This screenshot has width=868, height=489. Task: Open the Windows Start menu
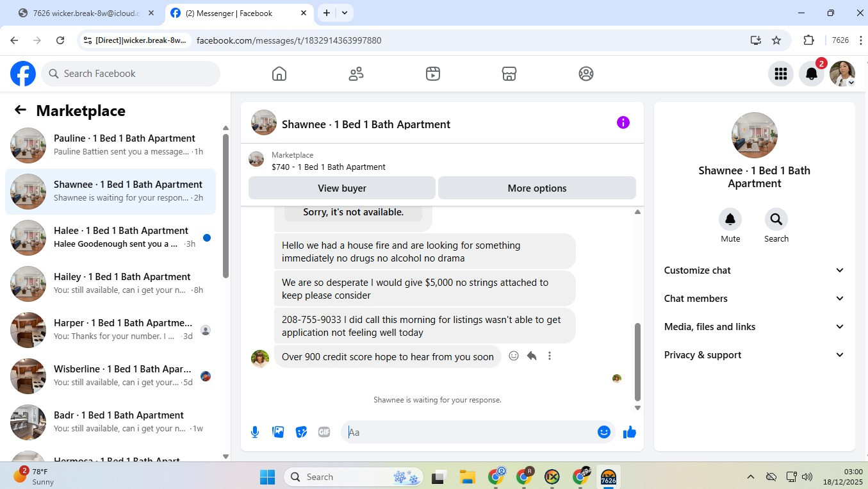click(267, 477)
